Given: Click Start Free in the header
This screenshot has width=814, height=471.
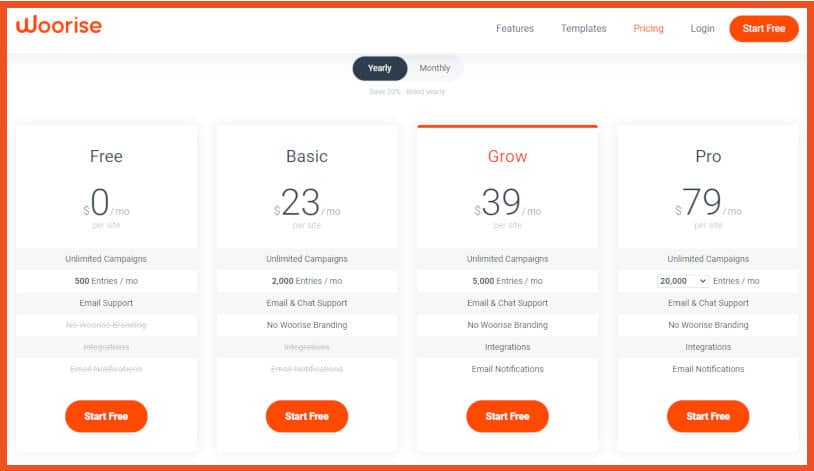Looking at the screenshot, I should (764, 29).
